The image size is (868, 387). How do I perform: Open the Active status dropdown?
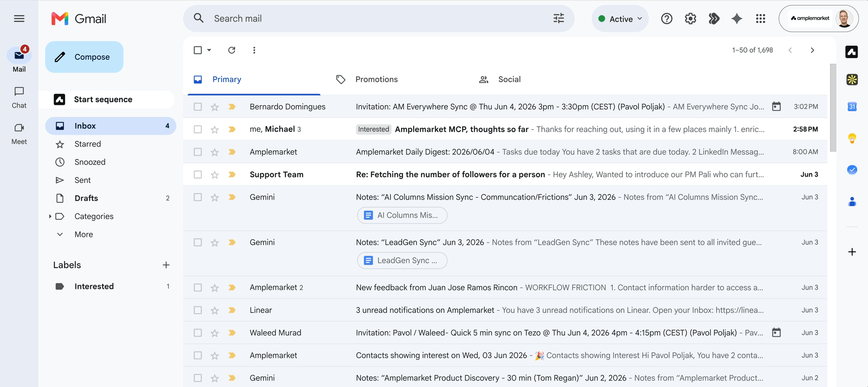(x=620, y=19)
